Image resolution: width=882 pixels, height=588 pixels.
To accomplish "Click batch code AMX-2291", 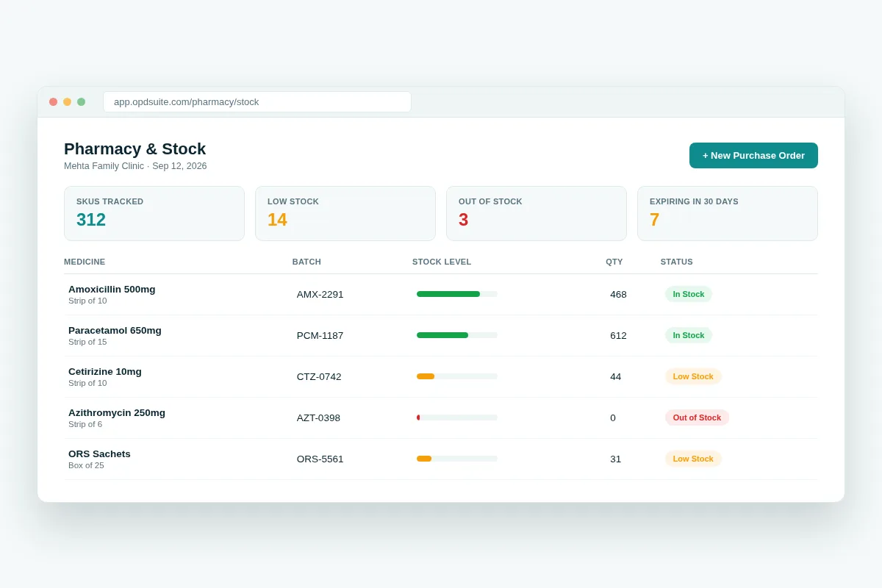I will tap(320, 294).
